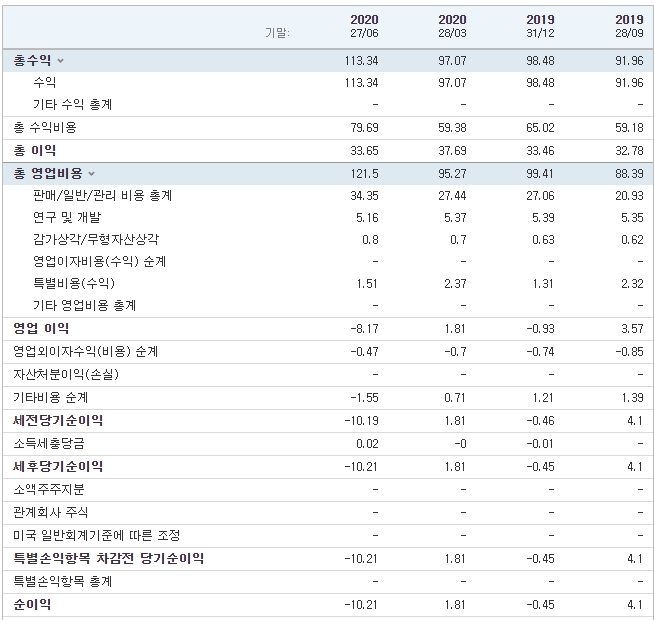Viewport: 654px width, 620px height.
Task: Select the 연구 및 개발 row label
Action: tap(67, 217)
